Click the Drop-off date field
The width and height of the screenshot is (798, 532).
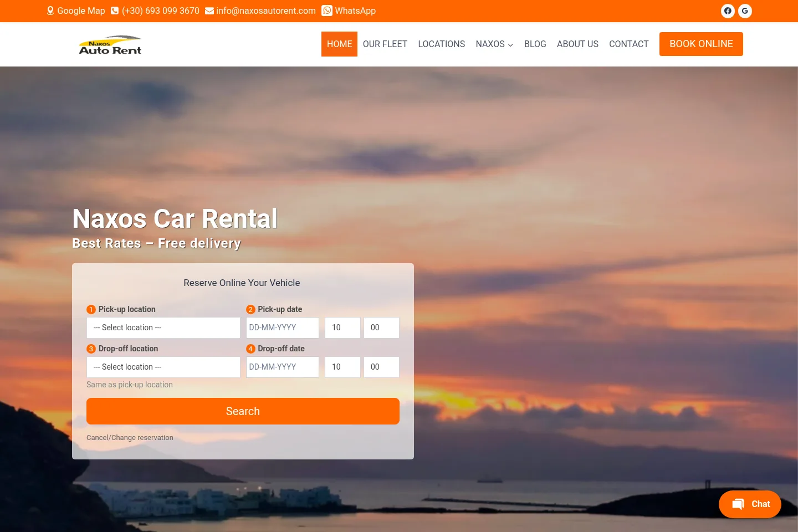[x=283, y=367]
